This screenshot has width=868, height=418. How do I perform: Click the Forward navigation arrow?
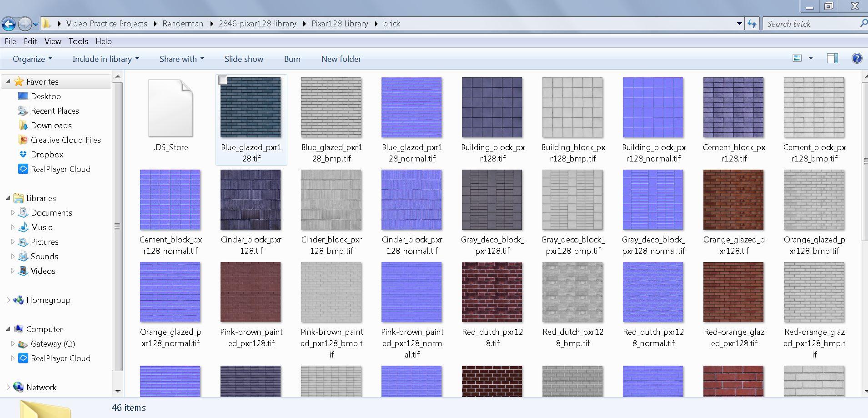[25, 24]
